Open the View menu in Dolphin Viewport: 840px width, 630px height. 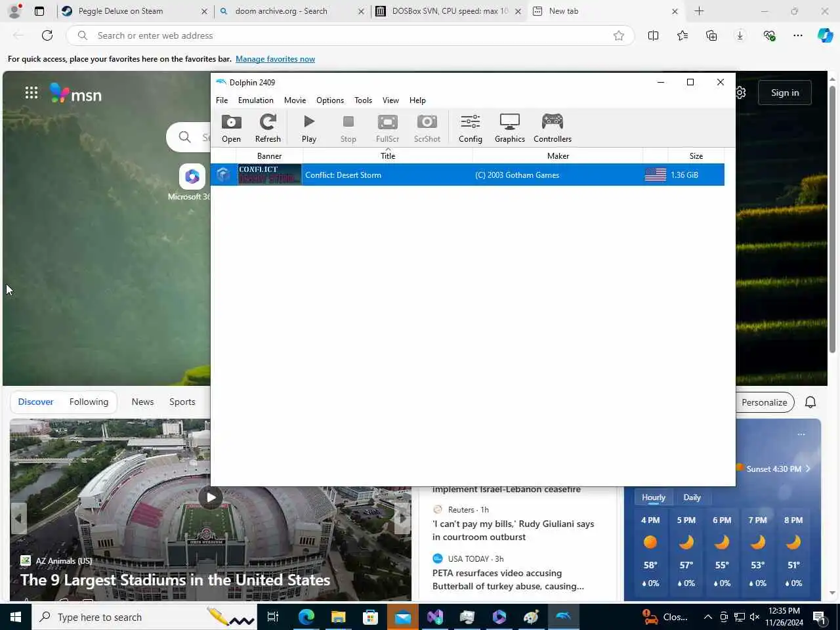point(390,100)
